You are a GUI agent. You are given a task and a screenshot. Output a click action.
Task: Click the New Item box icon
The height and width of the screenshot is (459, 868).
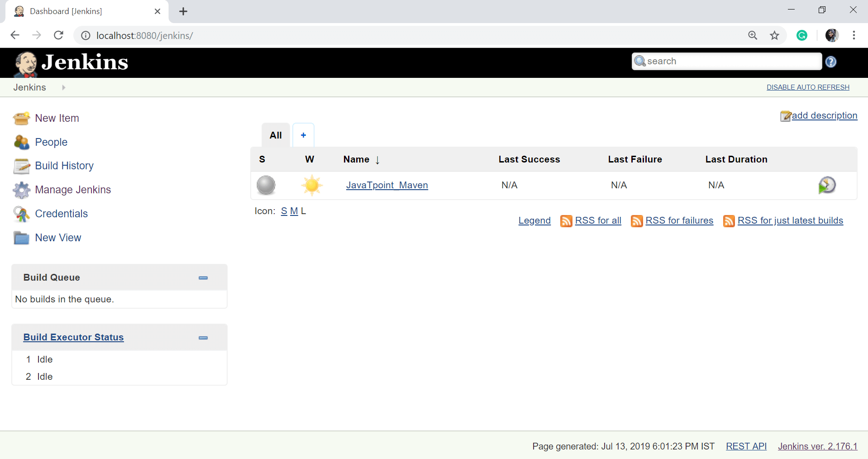[x=21, y=118]
